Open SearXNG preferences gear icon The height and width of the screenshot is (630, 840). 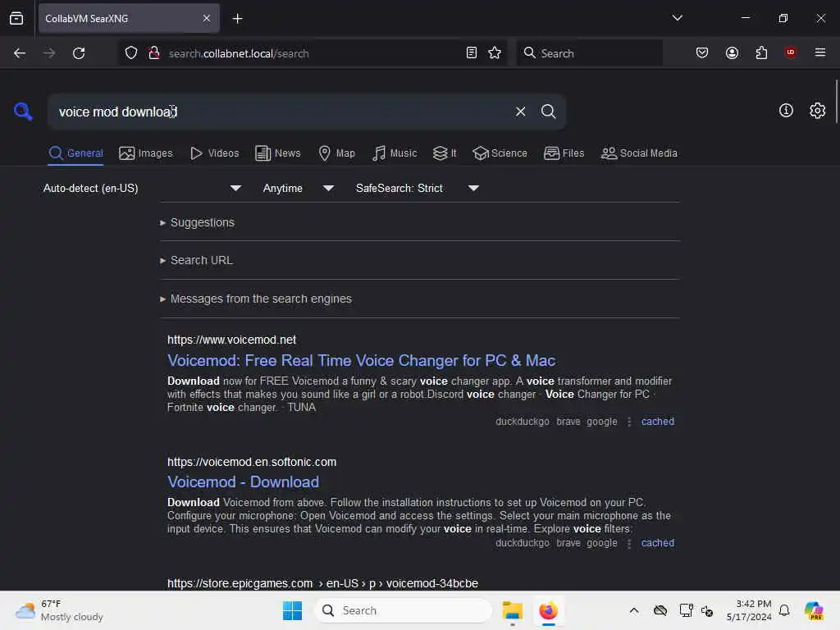click(817, 111)
